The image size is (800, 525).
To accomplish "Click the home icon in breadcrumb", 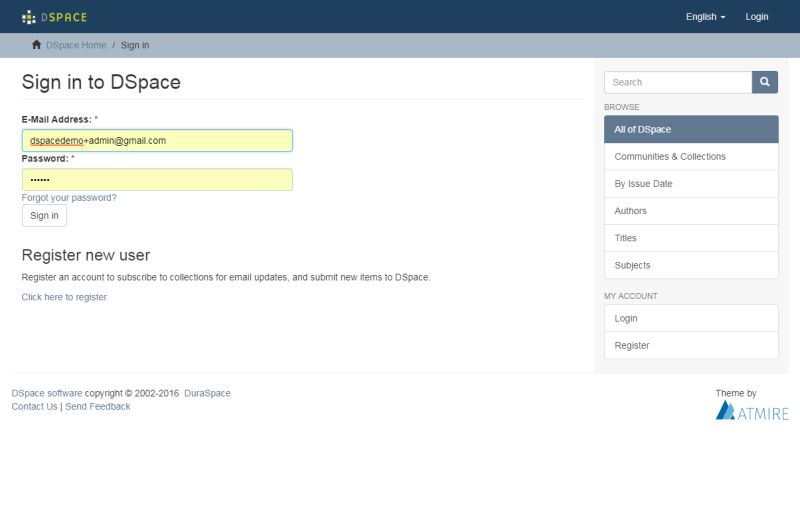I will [x=36, y=45].
